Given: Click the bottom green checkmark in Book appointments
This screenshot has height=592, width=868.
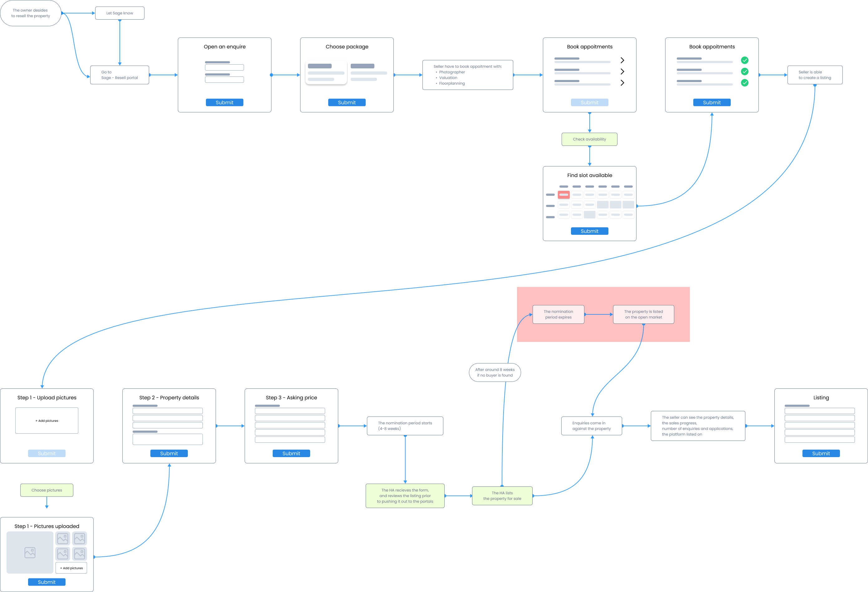Looking at the screenshot, I should click(745, 83).
